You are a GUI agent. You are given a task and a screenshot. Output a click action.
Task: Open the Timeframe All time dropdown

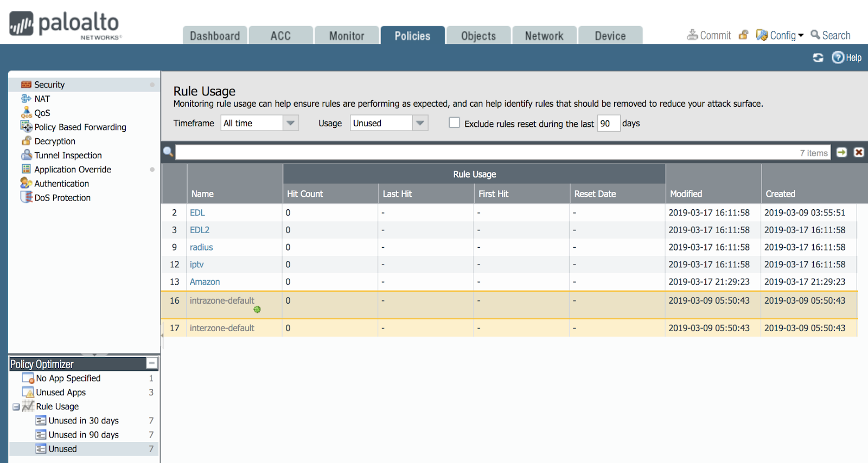(291, 123)
